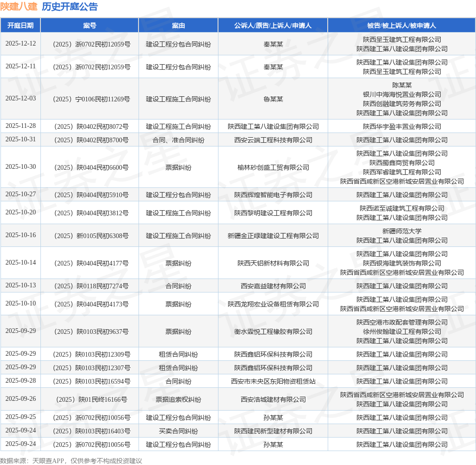Viewport: 476px width, 465px height.
Task: Click plaintiff 西安市未央区东阳物资租赁站
Action: [273, 381]
